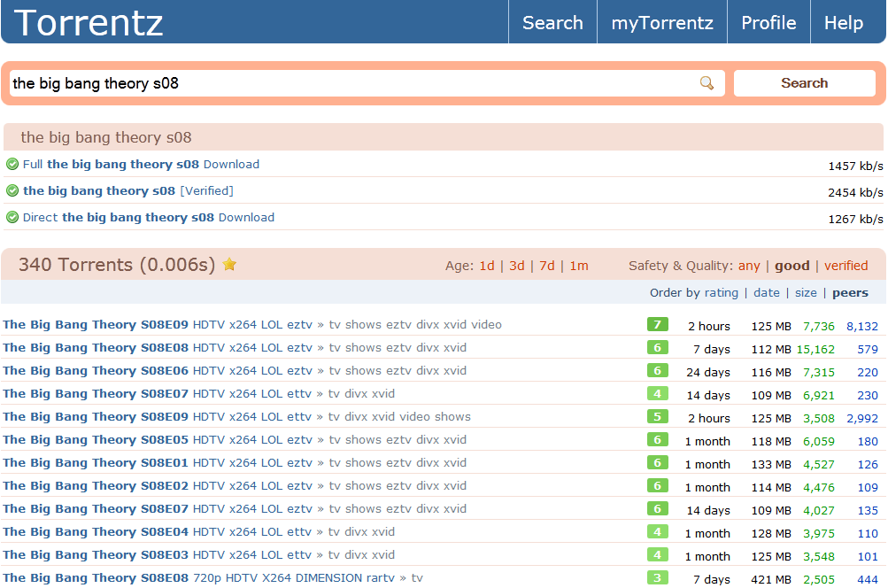Open S08E08 720p HDTV X264 DIMENSION torrent
The width and height of the screenshot is (888, 588).
pyautogui.click(x=199, y=578)
